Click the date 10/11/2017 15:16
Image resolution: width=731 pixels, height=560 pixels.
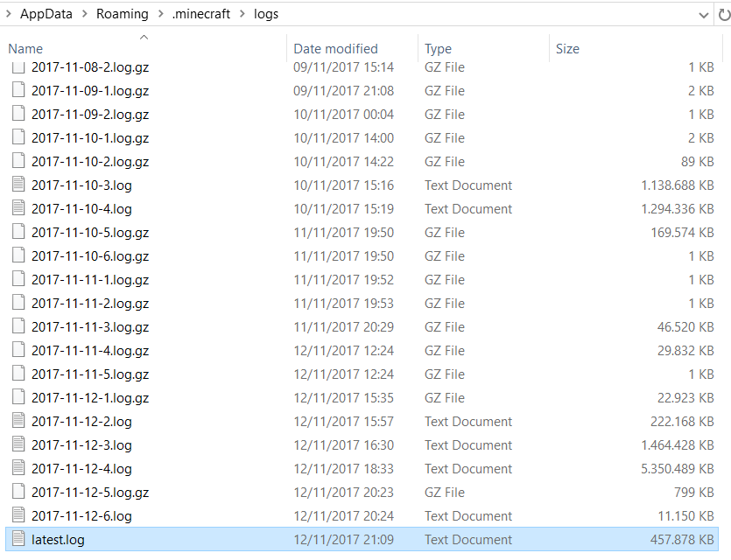coord(343,185)
